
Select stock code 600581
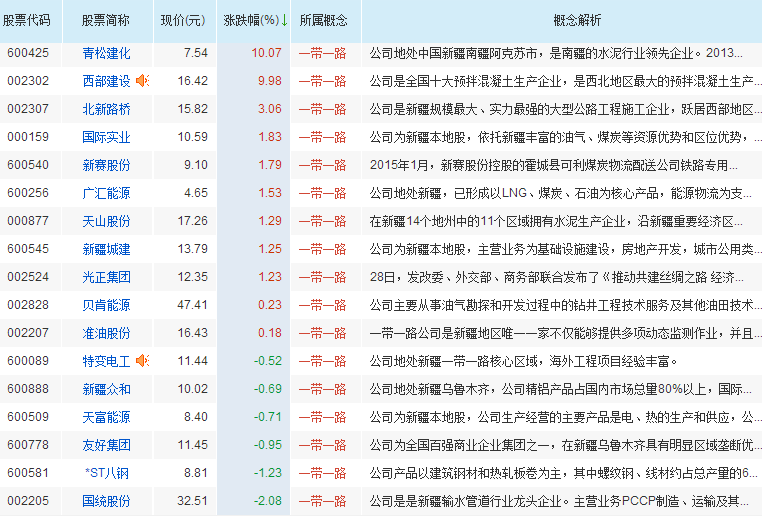28,473
